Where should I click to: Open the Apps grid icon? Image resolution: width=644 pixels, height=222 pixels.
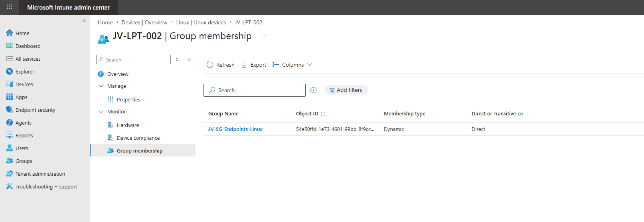click(x=10, y=97)
